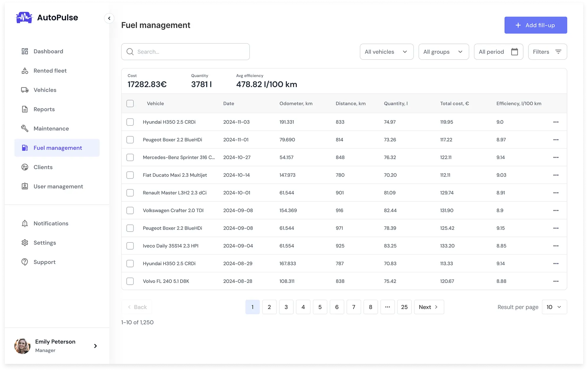Screen dimensions: 588x371
Task: Open the All vehicles dropdown
Action: pos(386,51)
